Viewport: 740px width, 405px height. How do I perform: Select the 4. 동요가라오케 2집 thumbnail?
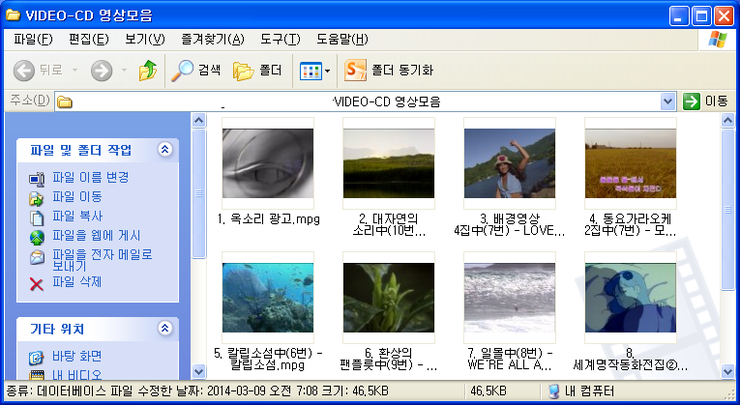click(x=631, y=163)
